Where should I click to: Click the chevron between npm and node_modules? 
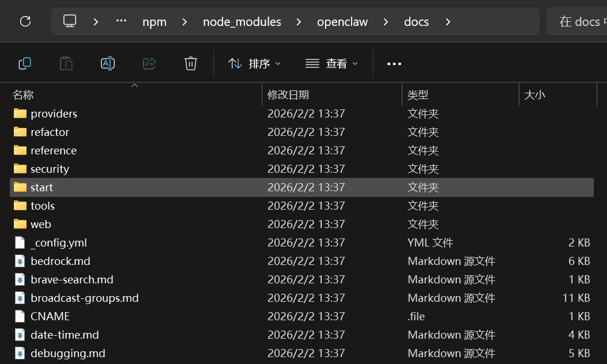[184, 21]
